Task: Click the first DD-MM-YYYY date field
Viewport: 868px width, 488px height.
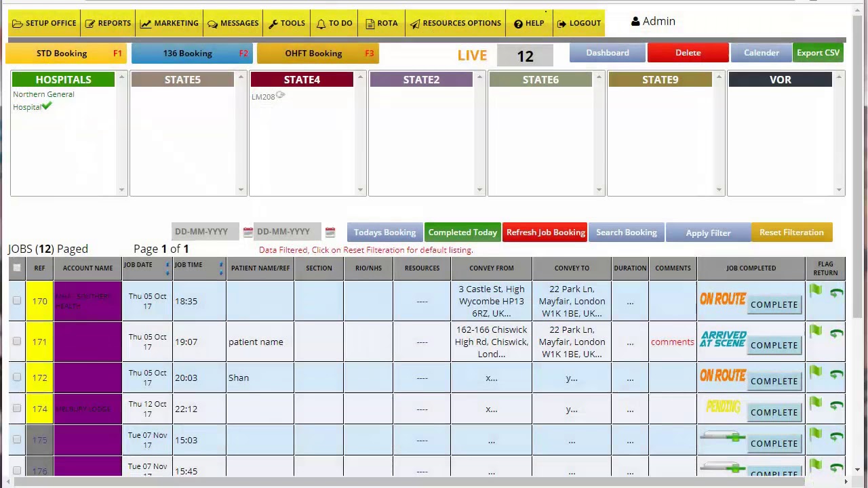Action: point(205,232)
